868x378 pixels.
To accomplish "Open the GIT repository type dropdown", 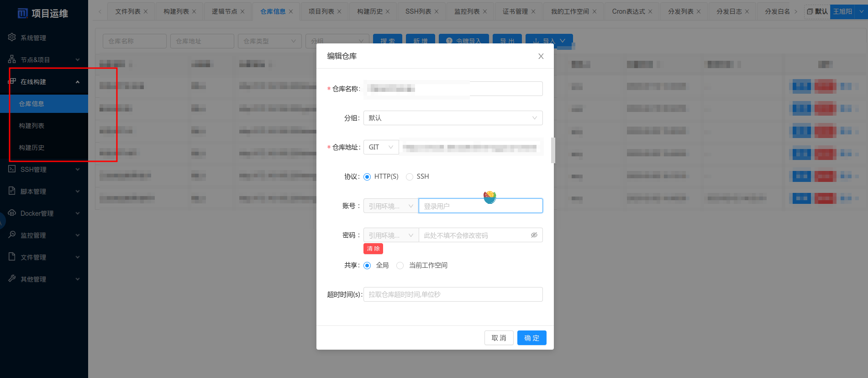I will (381, 147).
